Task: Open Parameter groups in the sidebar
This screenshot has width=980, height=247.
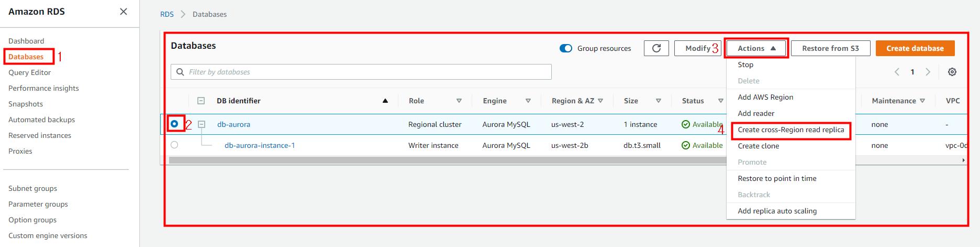Action: click(38, 204)
